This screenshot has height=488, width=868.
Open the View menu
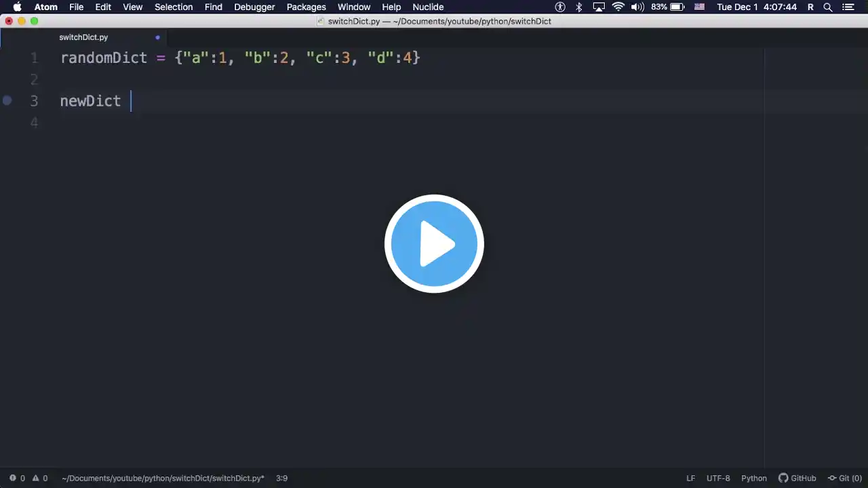133,7
